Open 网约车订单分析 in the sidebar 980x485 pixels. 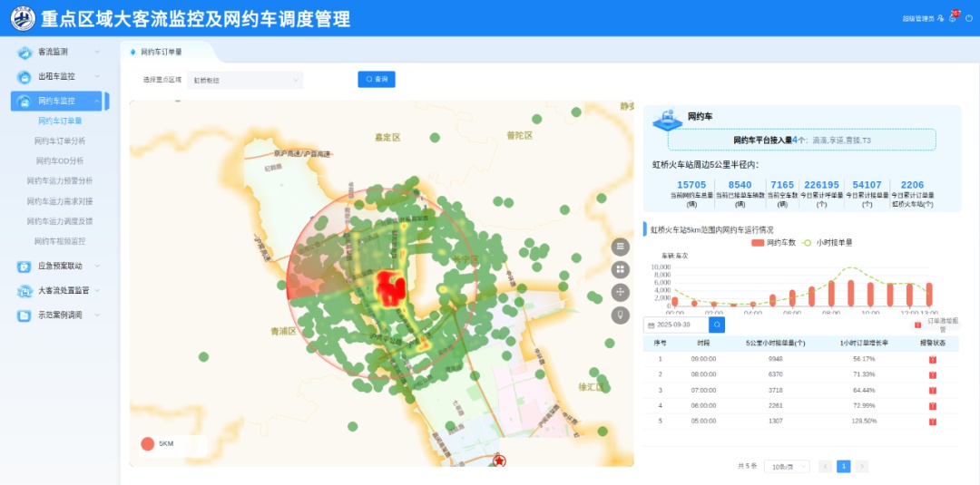point(60,141)
